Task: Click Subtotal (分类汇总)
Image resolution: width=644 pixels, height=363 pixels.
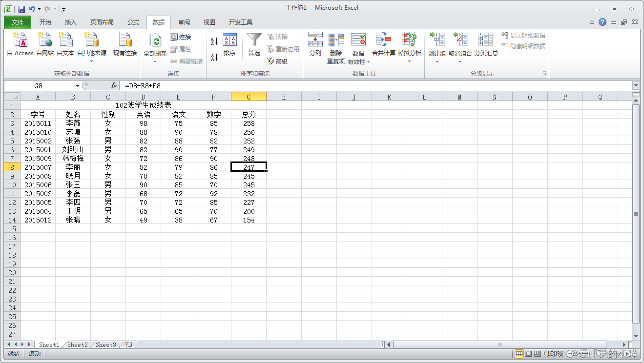Action: (x=486, y=44)
